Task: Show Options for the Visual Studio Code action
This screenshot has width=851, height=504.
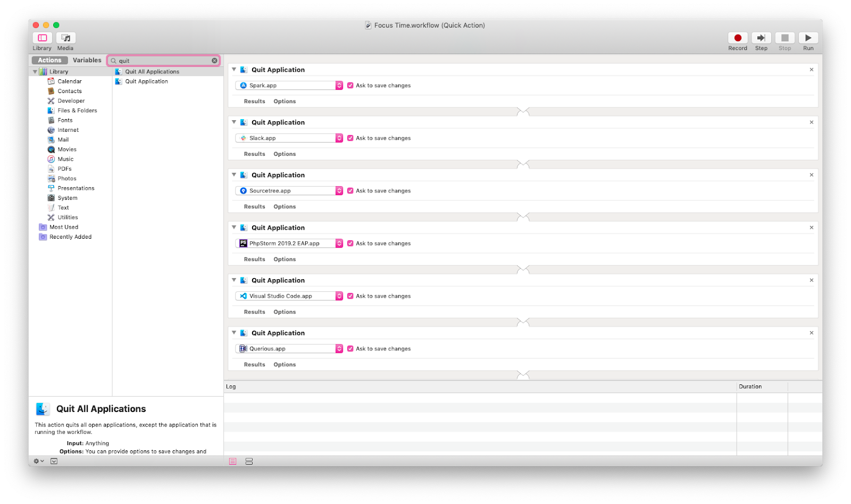Action: 285,312
